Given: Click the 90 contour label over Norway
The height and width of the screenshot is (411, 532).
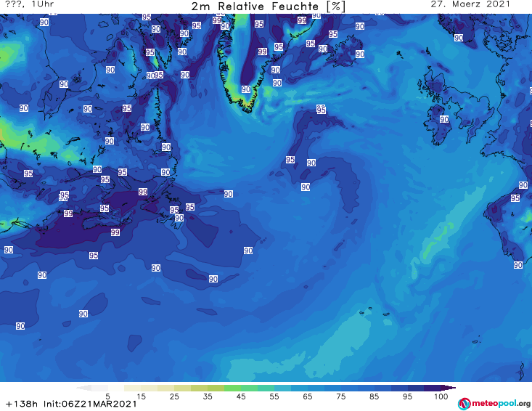Looking at the screenshot, I should click(459, 38).
